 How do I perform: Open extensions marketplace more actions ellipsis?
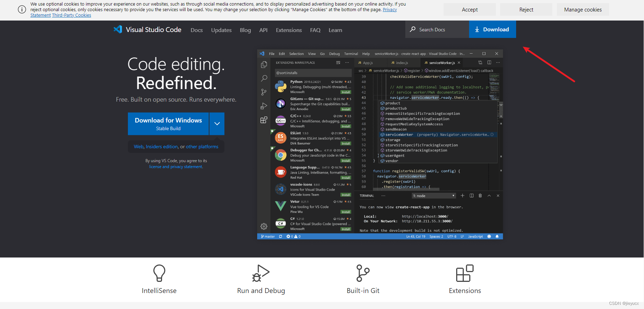pos(347,63)
